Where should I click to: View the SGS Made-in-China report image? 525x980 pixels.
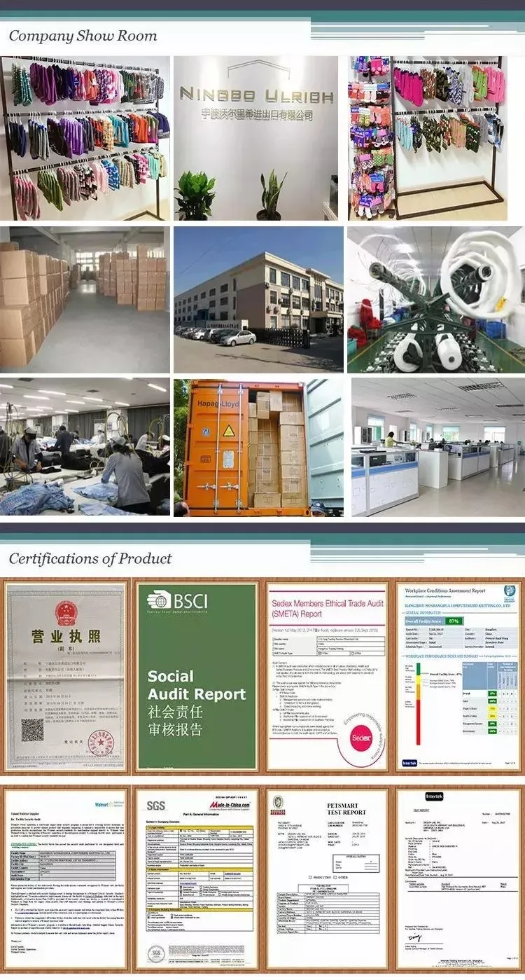pos(195,879)
